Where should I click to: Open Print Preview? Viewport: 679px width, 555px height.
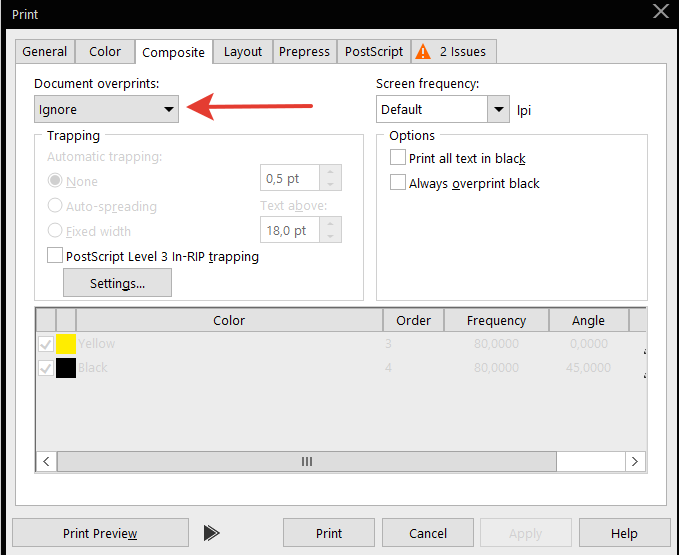click(x=100, y=533)
